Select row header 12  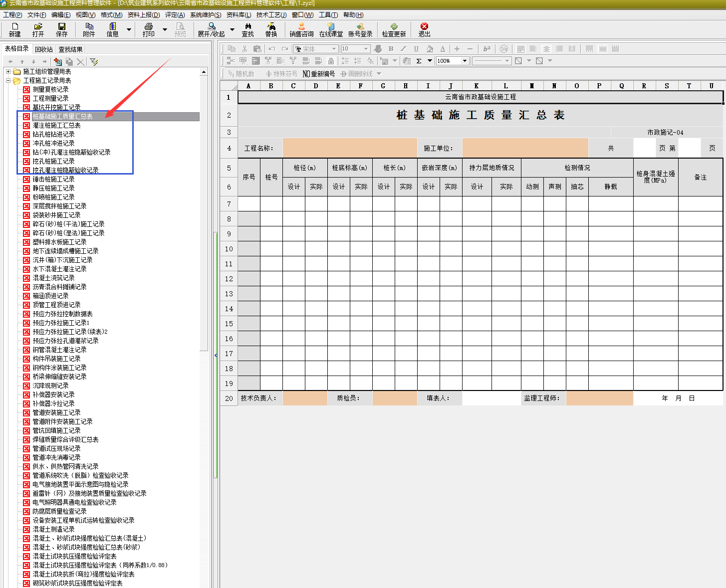tap(229, 279)
